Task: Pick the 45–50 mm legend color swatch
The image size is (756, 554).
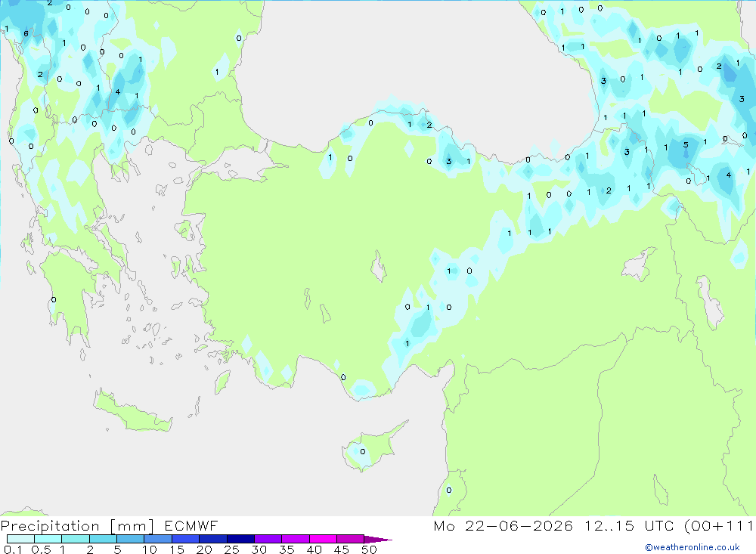Action: pos(351,539)
